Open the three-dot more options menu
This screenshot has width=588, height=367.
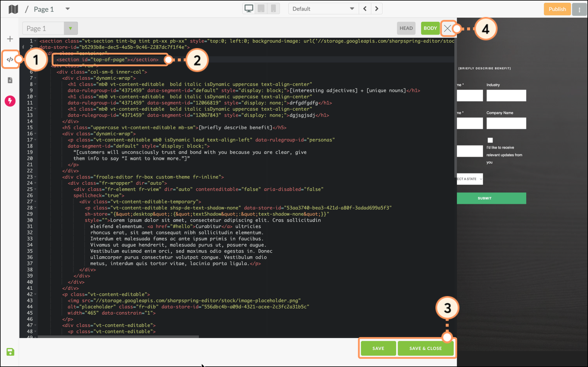tap(579, 9)
